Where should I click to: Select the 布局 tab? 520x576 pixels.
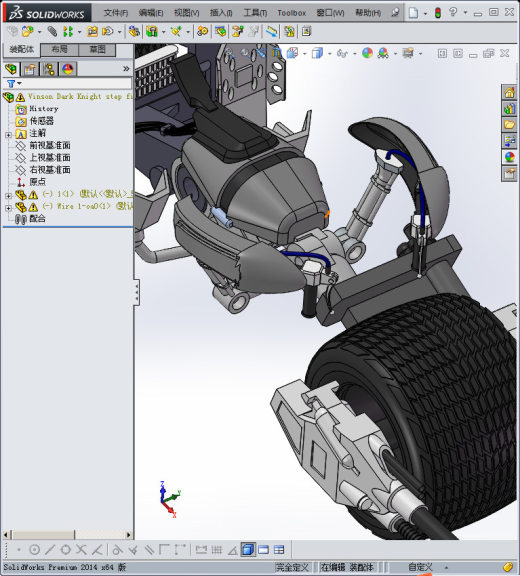pos(59,50)
